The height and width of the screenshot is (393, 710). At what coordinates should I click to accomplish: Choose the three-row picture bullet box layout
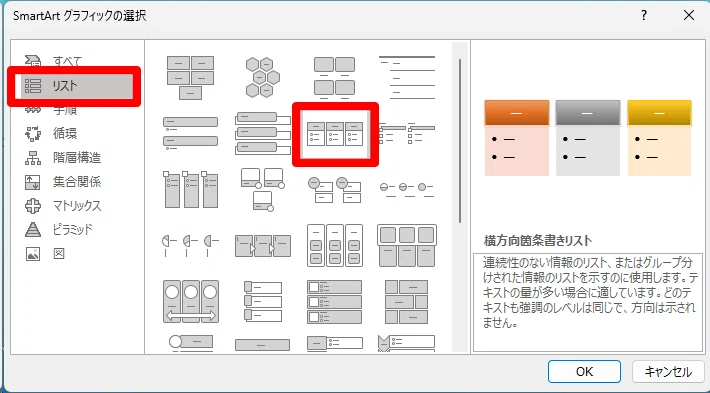[x=335, y=301]
